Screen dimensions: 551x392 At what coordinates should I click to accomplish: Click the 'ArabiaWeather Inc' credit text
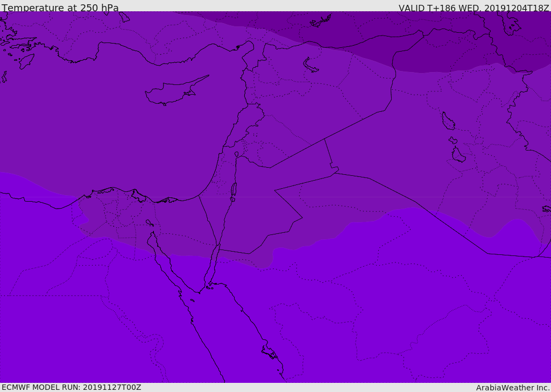click(x=512, y=388)
